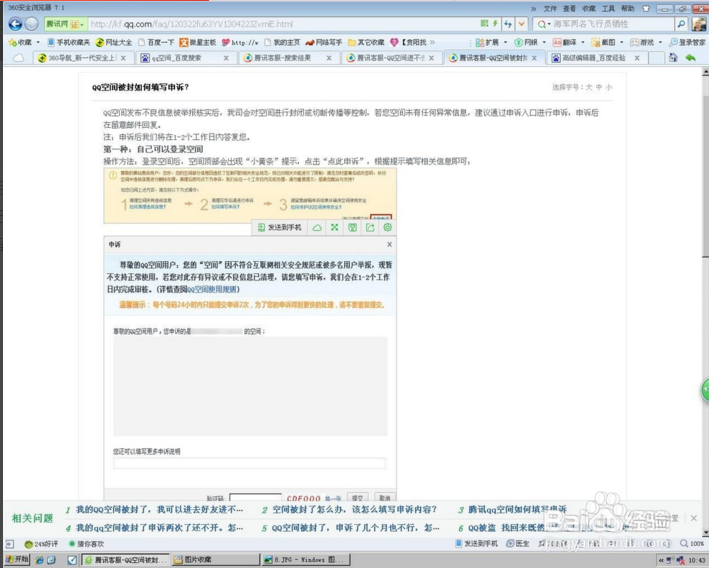Open the 手机收藏夹 bookmark
The image size is (709, 568).
[x=69, y=42]
